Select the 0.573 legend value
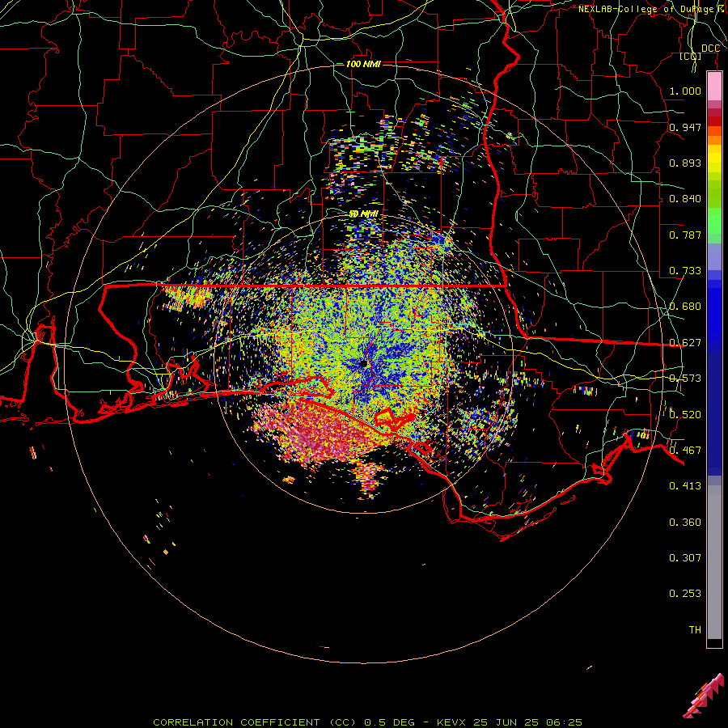Viewport: 728px width, 728px height. tap(685, 379)
